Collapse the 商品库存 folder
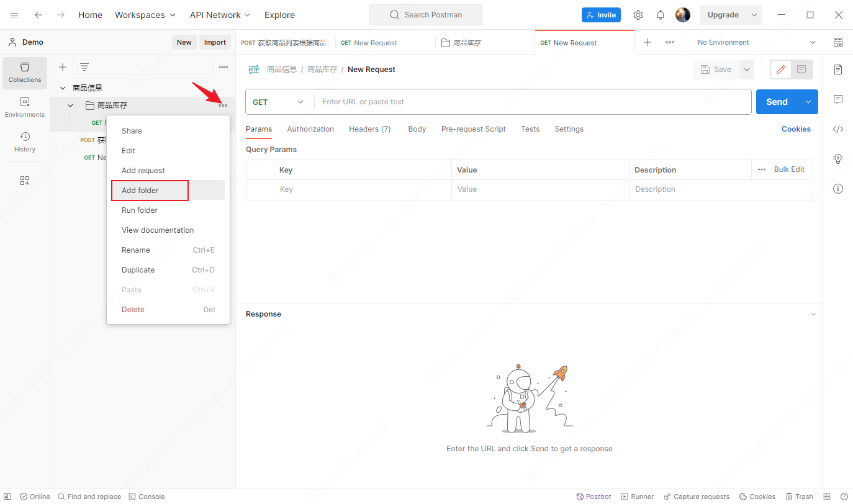853x504 pixels. (x=70, y=106)
